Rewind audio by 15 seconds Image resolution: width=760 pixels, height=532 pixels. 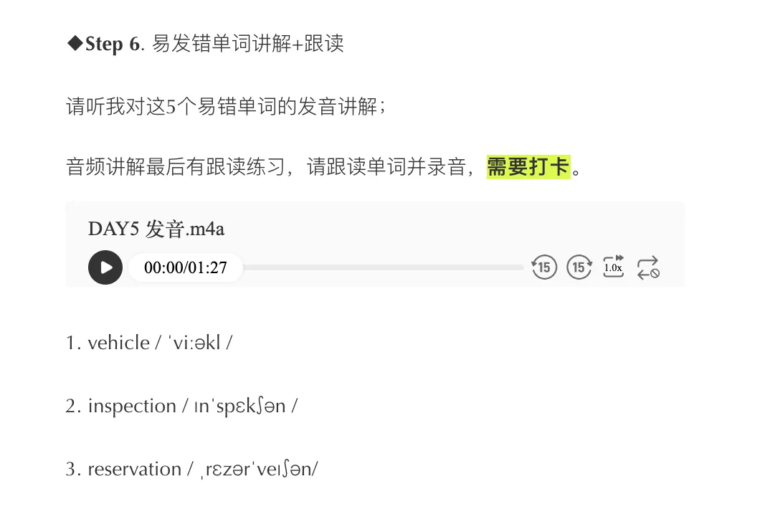543,267
